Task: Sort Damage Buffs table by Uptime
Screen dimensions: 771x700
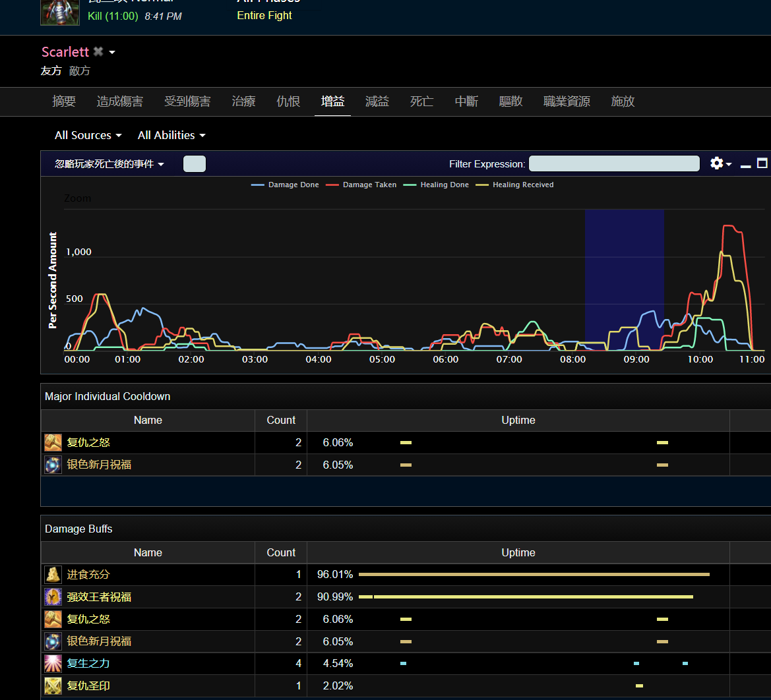Action: click(518, 552)
